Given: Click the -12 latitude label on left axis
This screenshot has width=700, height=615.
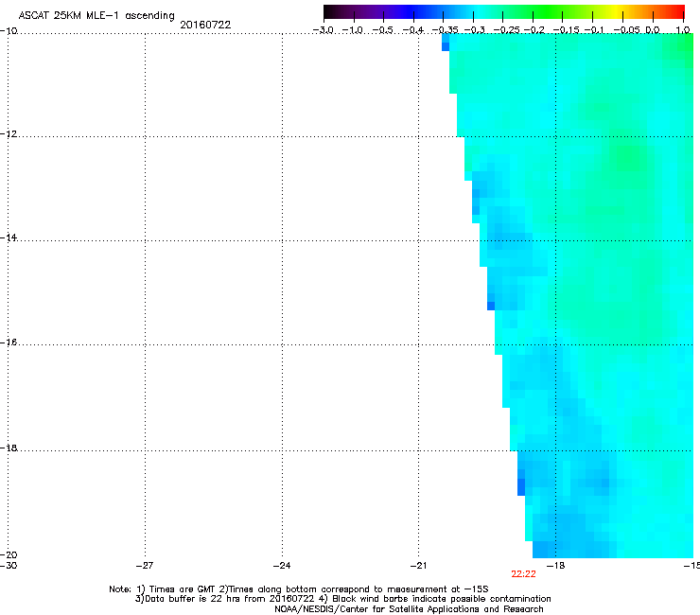Looking at the screenshot, I should point(9,134).
